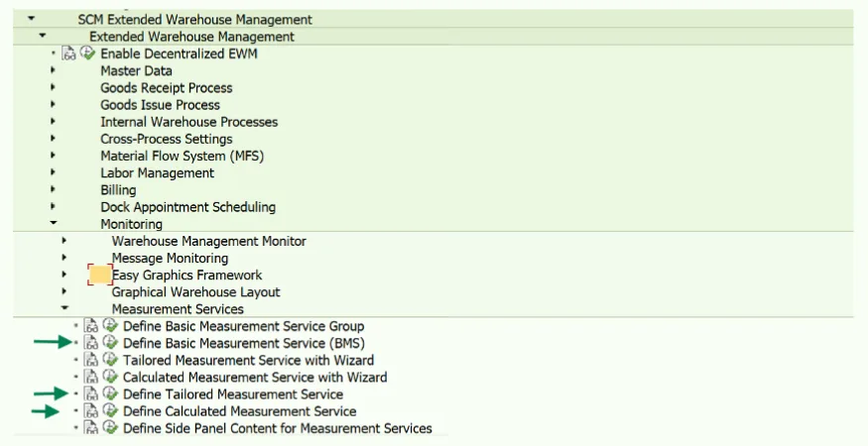Viewport: 868px width, 446px height.
Task: Execute Calculated Measurement Service with Wizard activity
Action: 110,377
